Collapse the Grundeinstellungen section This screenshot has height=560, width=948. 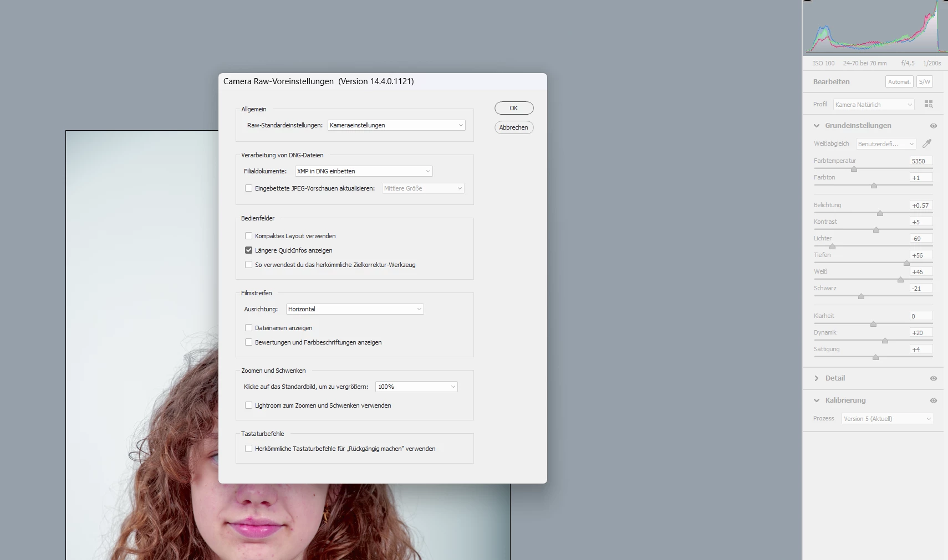[x=817, y=126]
